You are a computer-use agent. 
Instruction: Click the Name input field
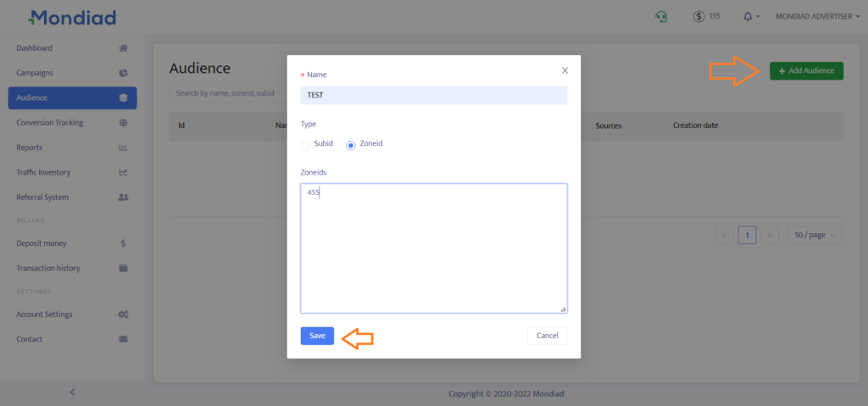click(433, 96)
